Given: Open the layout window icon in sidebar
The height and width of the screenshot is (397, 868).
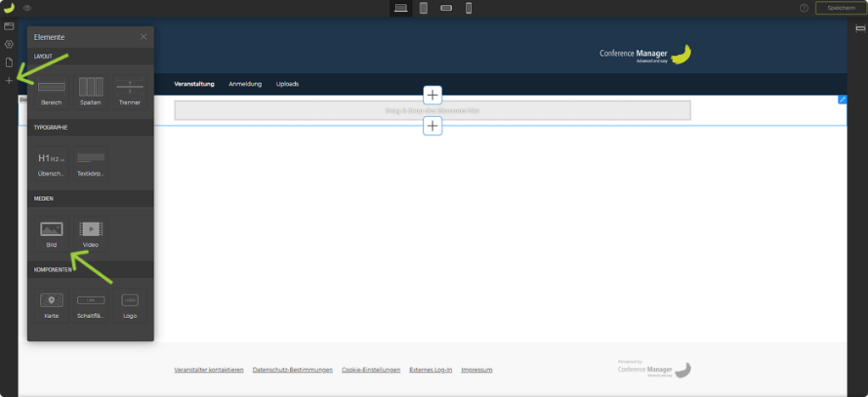Looking at the screenshot, I should point(8,26).
